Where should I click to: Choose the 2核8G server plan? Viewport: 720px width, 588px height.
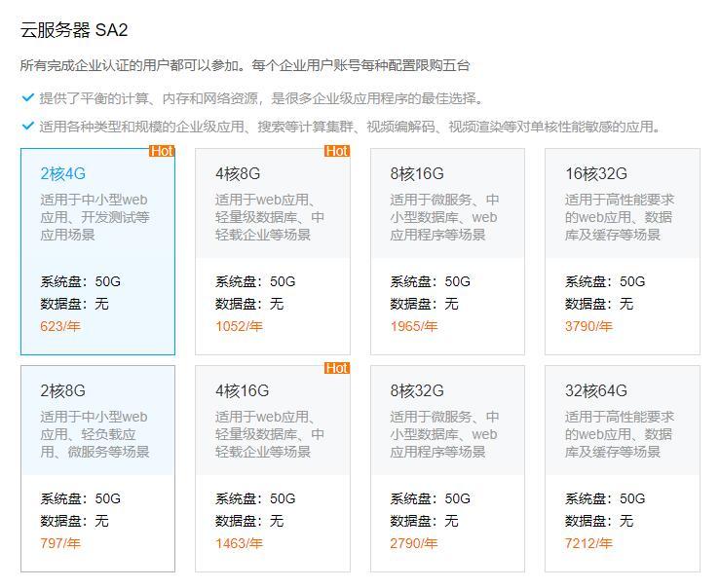[x=97, y=468]
